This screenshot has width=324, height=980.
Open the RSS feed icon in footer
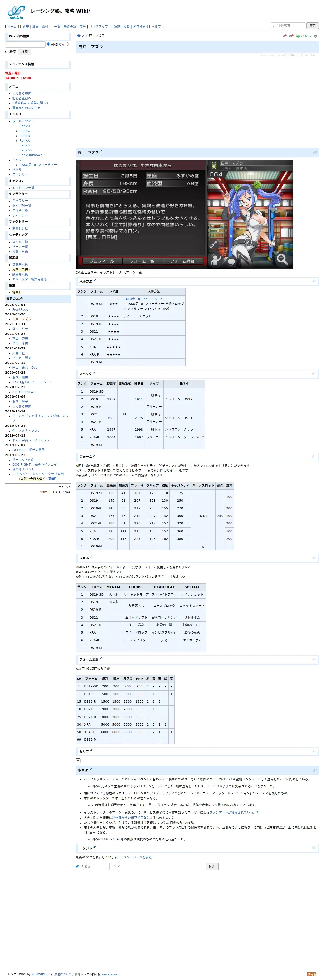312,974
